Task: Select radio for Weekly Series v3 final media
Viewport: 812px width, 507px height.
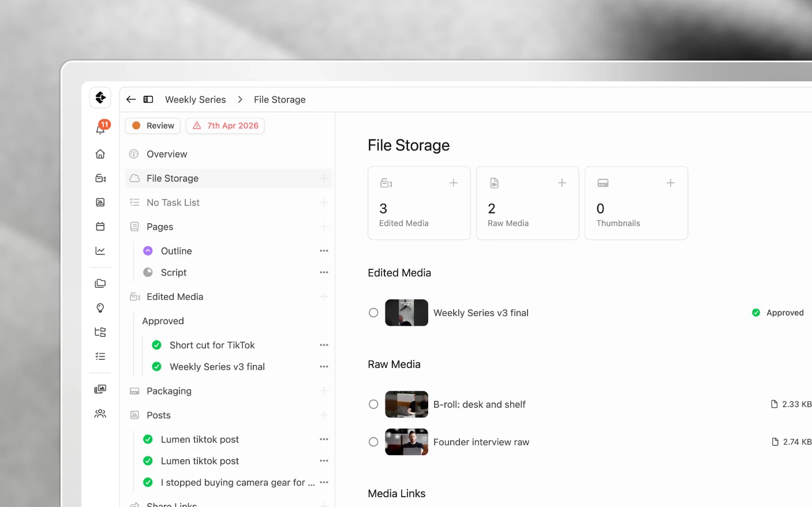Action: point(373,313)
